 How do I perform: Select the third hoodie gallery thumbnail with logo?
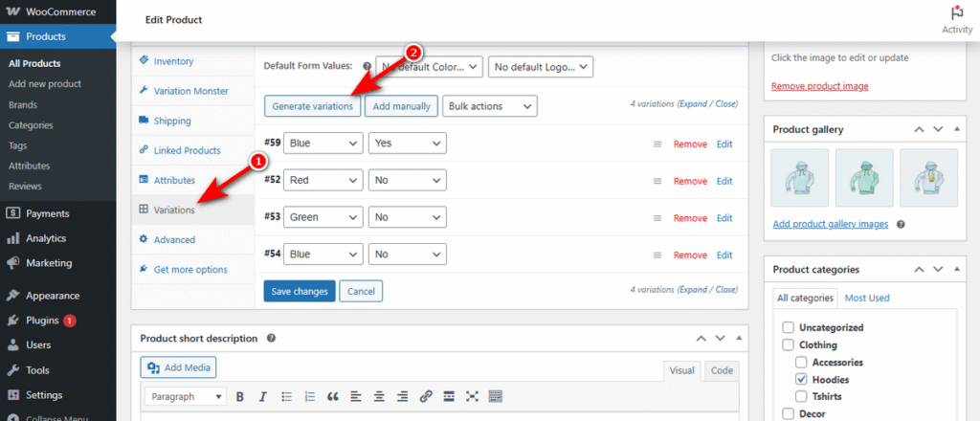(928, 177)
